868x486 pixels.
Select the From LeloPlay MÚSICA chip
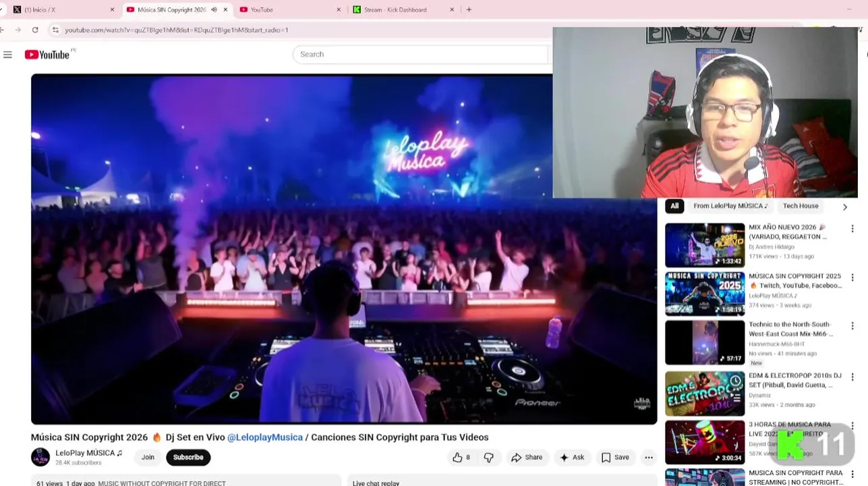730,206
